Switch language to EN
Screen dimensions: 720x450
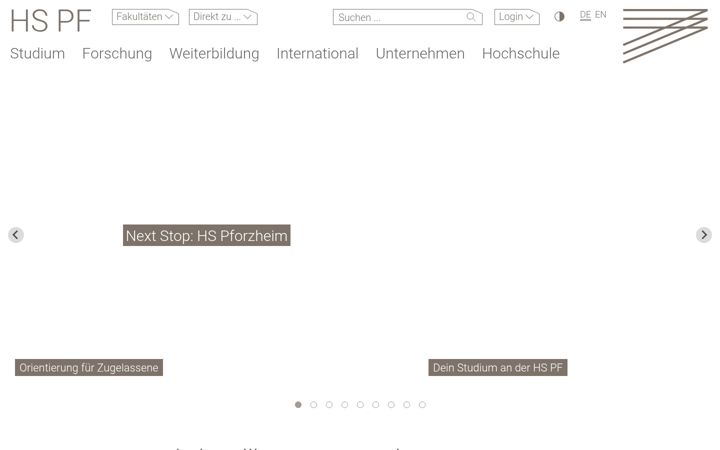(x=601, y=15)
